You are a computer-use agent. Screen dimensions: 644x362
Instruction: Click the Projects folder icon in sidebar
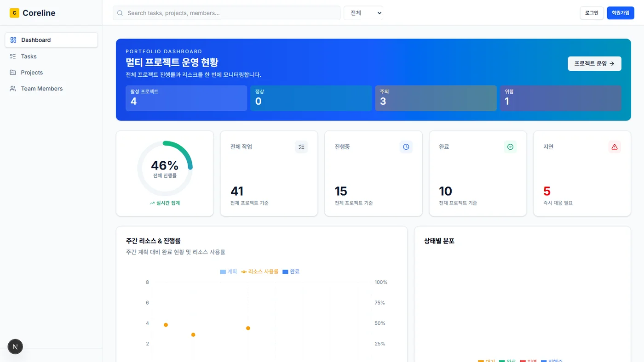[13, 73]
